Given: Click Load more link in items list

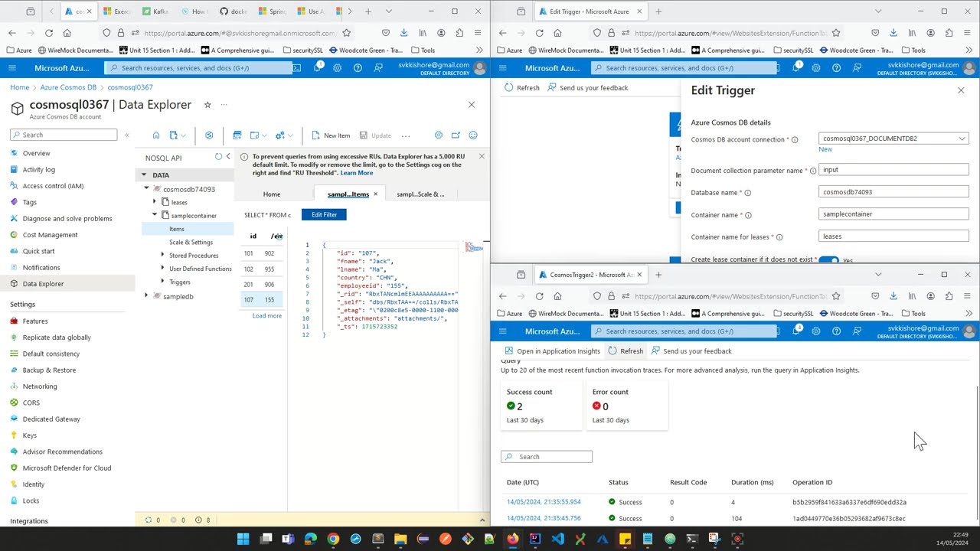Looking at the screenshot, I should pos(267,316).
